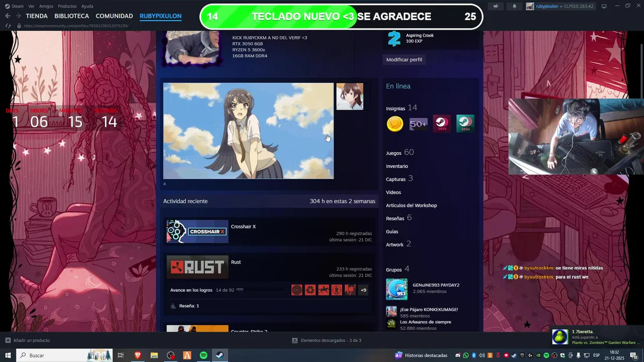Screen dimensions: 644x362
Task: Open the Steam 2024 badge
Action: pyautogui.click(x=465, y=124)
